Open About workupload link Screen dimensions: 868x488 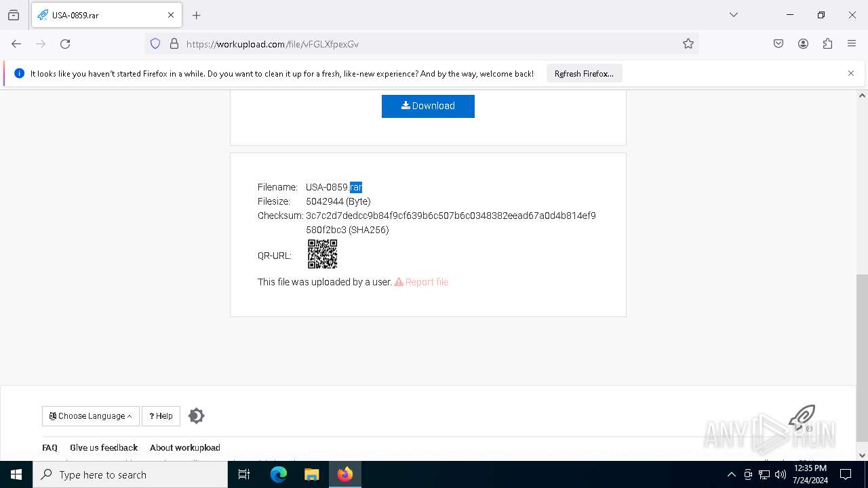[x=185, y=448]
